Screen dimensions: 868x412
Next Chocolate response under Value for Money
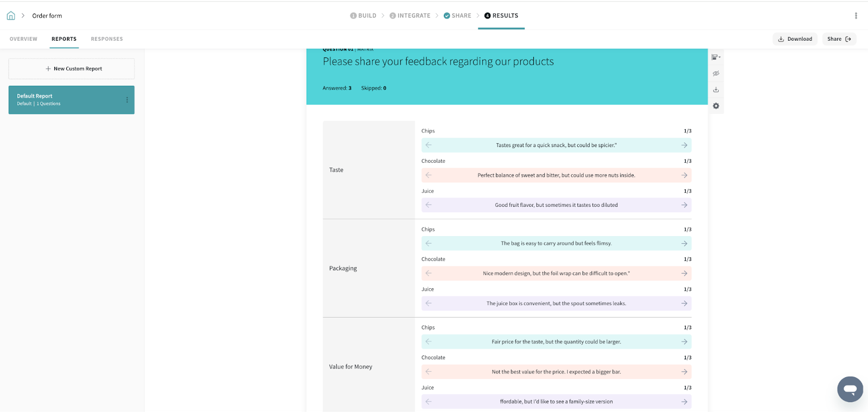pos(684,372)
